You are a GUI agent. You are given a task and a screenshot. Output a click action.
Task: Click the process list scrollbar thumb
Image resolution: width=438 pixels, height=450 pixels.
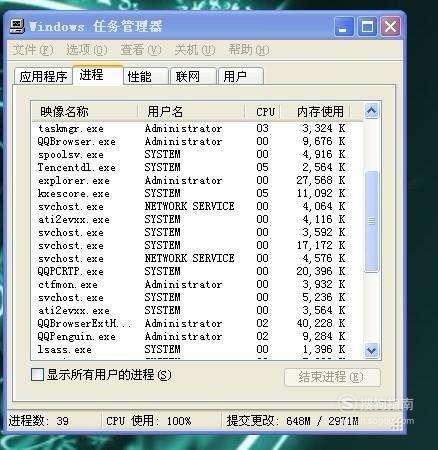[x=371, y=221]
